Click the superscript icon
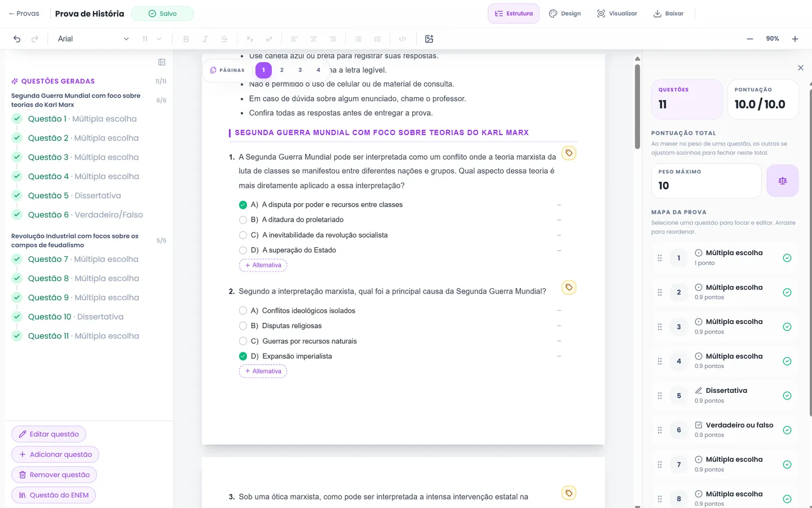Screen dimensions: 812x508 tap(269, 39)
